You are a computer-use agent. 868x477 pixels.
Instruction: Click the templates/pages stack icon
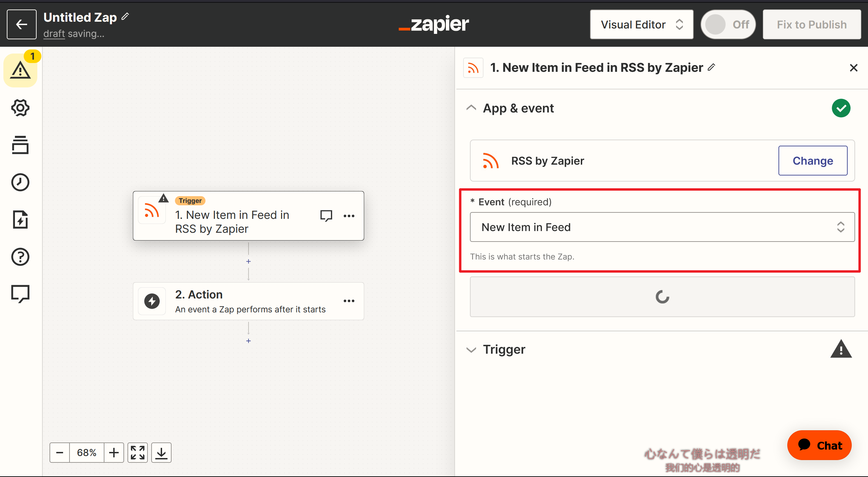(20, 145)
